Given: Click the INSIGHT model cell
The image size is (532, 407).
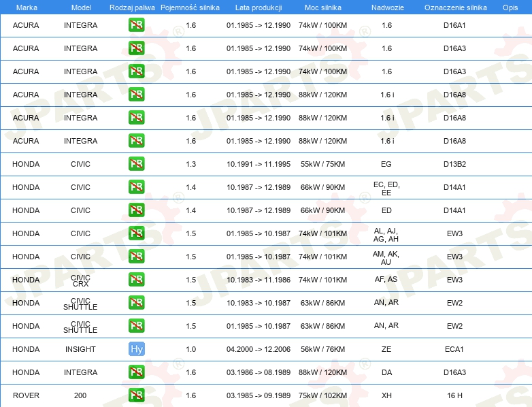Looking at the screenshot, I should pyautogui.click(x=80, y=349).
